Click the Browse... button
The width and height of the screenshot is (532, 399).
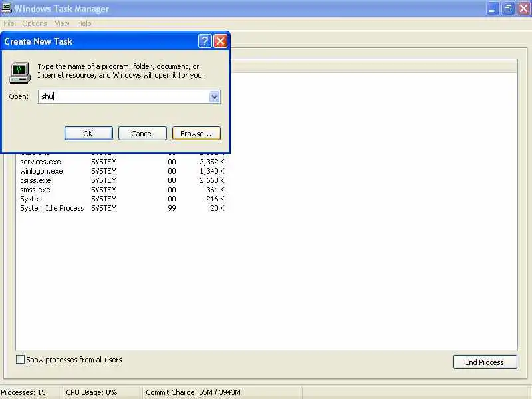[x=196, y=134]
